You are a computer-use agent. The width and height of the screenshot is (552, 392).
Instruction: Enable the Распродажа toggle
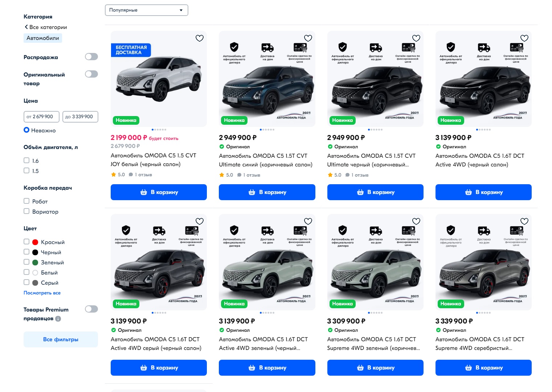(x=91, y=57)
